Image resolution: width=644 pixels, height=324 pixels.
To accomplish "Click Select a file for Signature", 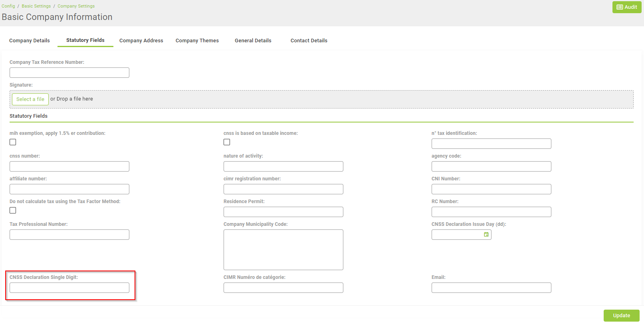I will 30,99.
